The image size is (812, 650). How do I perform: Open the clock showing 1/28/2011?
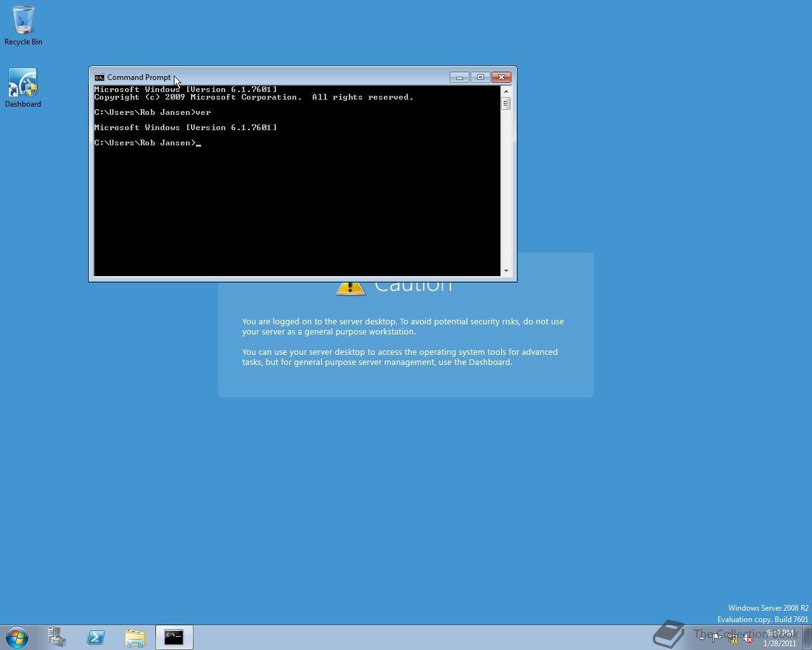(780, 638)
